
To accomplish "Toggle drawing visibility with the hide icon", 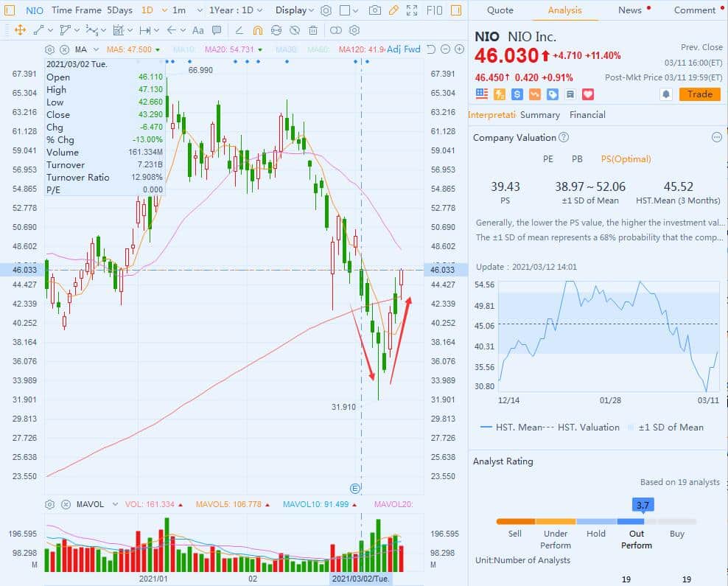I will pos(295,30).
